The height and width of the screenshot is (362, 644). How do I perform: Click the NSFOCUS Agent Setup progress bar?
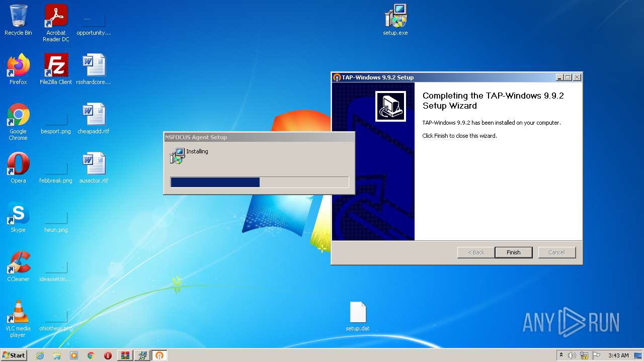pyautogui.click(x=260, y=182)
